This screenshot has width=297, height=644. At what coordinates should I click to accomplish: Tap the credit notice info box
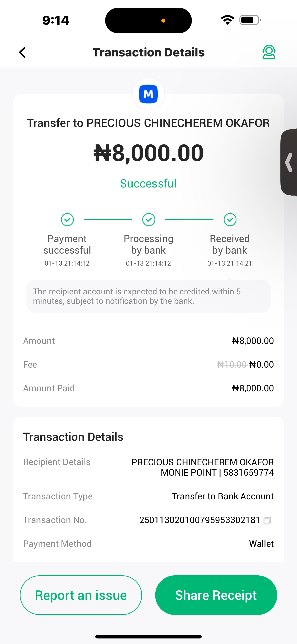(x=148, y=296)
